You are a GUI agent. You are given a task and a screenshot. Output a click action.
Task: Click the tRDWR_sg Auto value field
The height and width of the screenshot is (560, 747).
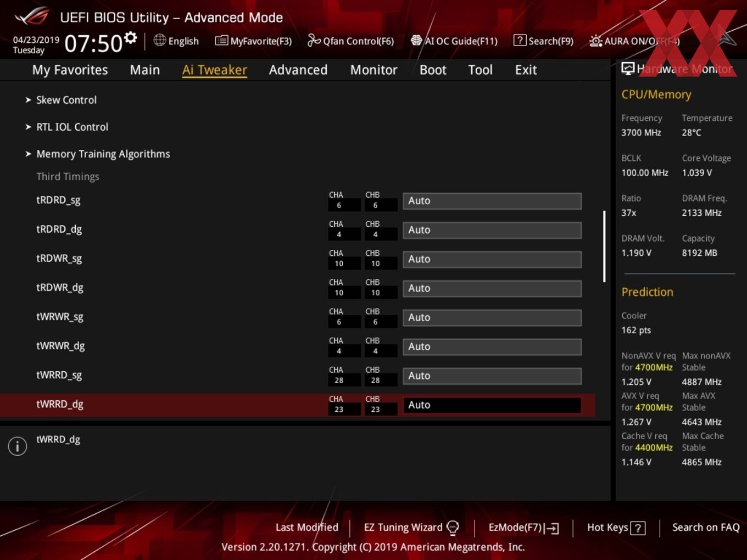[x=492, y=259]
